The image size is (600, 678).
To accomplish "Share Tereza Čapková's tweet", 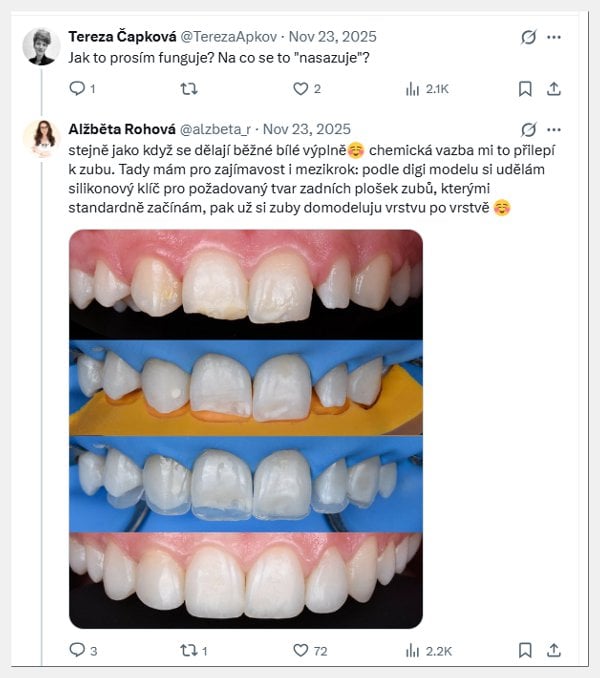I will (554, 89).
